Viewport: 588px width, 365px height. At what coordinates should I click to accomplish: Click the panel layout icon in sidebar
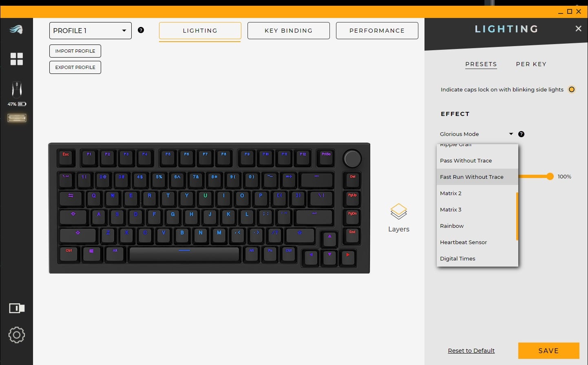(17, 308)
